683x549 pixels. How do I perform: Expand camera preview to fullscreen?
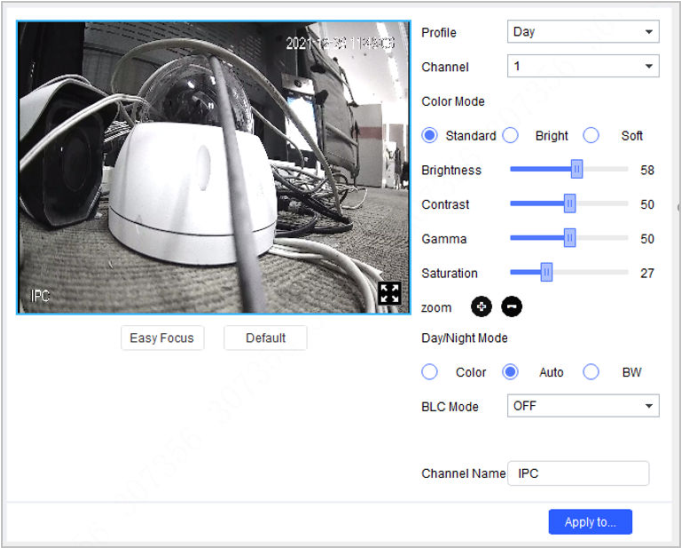coord(389,293)
